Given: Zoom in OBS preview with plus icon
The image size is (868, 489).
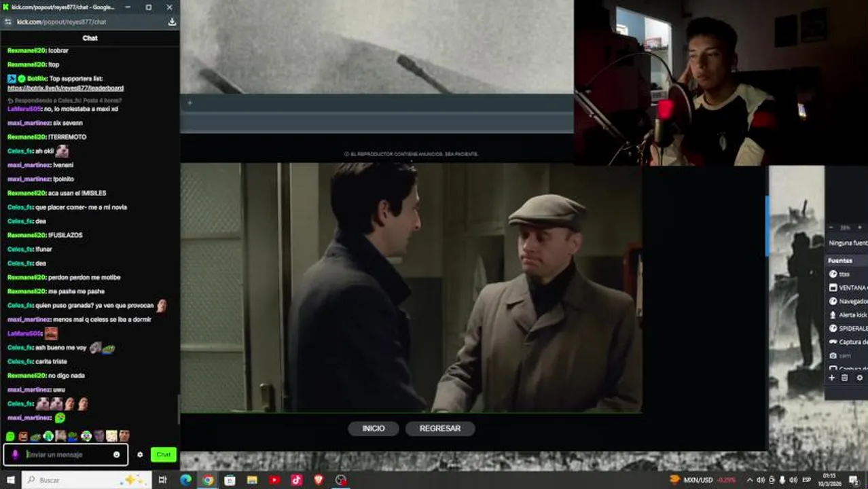Looking at the screenshot, I should pyautogui.click(x=860, y=228).
